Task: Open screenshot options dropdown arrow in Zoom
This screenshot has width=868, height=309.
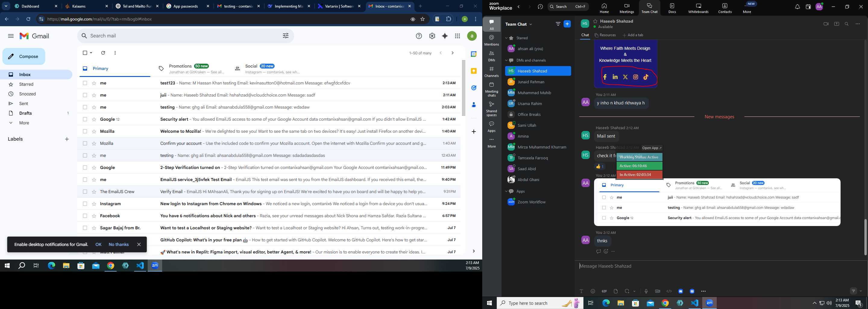Action: click(x=634, y=291)
